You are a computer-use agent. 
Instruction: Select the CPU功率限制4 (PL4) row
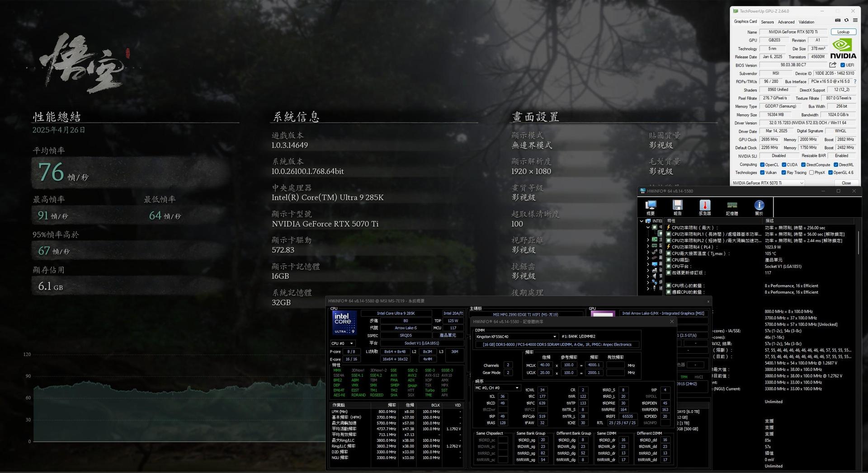(x=760, y=247)
